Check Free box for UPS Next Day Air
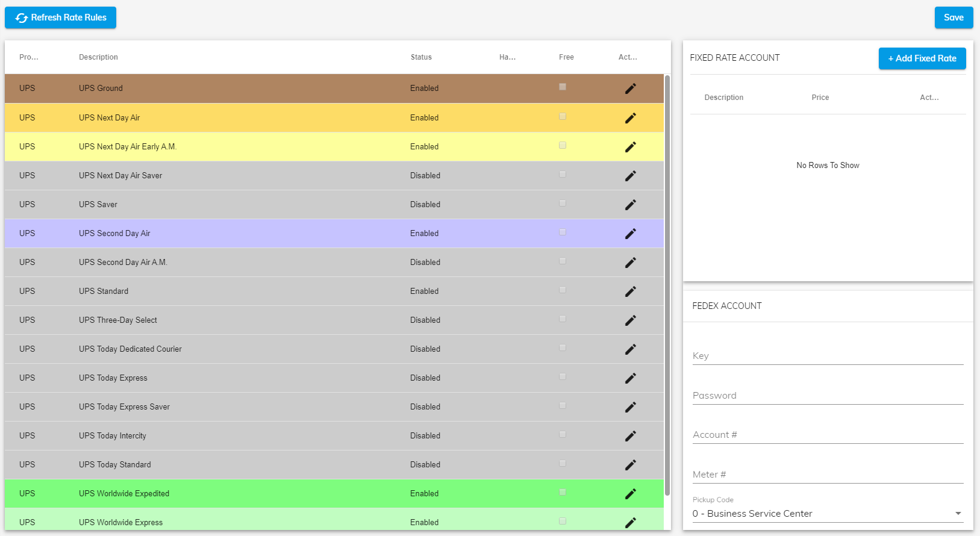Viewport: 980px width, 536px height. (563, 116)
